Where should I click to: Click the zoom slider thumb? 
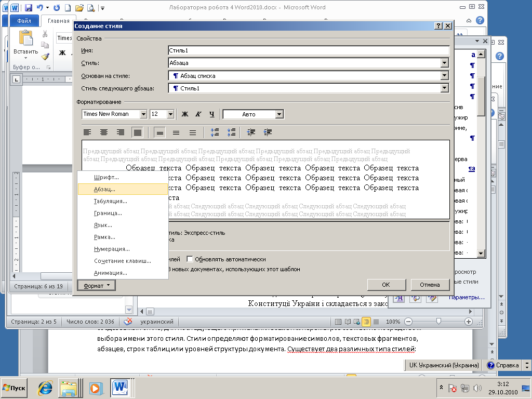[x=438, y=321]
